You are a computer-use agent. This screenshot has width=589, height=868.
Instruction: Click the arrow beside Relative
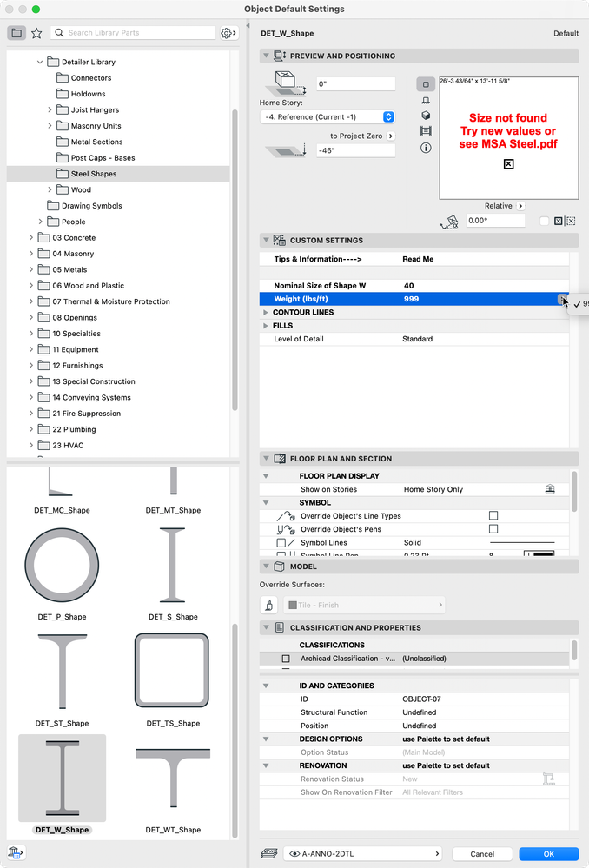(x=520, y=206)
